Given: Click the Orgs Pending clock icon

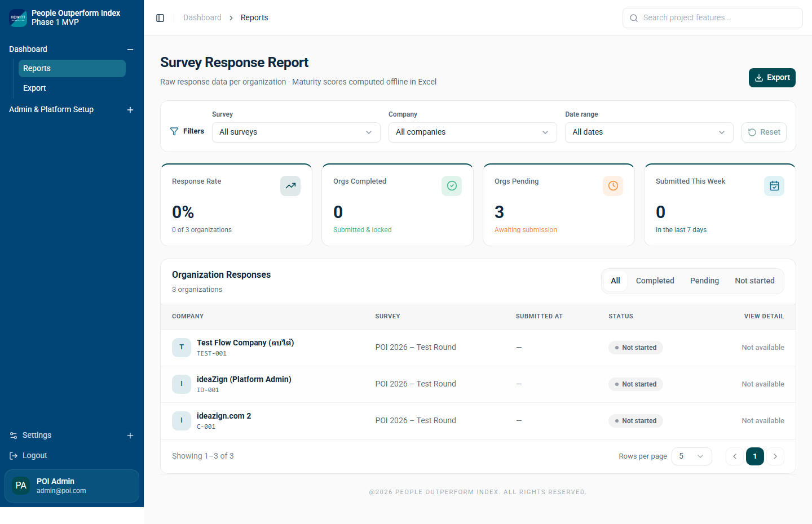Looking at the screenshot, I should click(613, 186).
